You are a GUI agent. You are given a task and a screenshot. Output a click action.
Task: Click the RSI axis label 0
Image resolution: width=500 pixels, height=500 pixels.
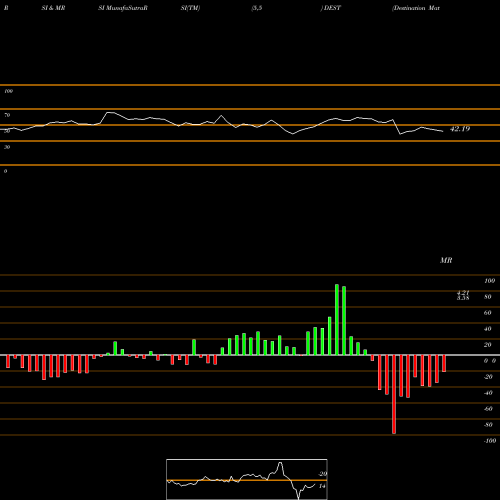point(5,171)
